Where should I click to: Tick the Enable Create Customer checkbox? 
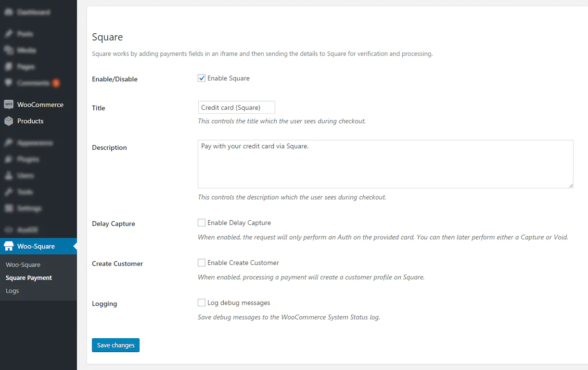tap(202, 263)
